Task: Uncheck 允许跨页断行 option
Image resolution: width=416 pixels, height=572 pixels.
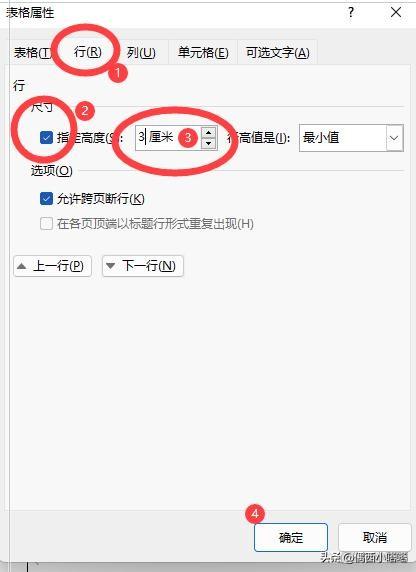Action: [x=46, y=199]
